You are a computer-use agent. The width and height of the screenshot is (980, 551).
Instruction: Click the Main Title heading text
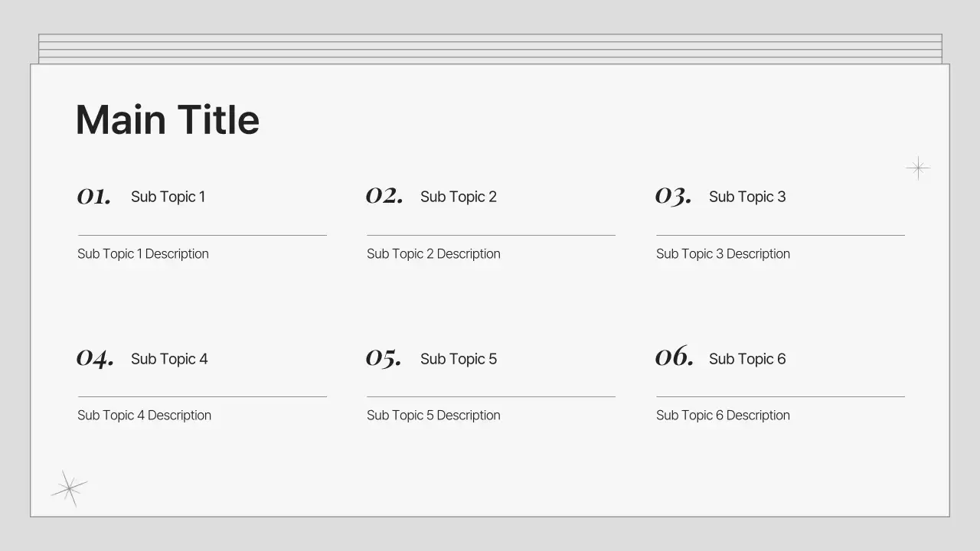[168, 120]
